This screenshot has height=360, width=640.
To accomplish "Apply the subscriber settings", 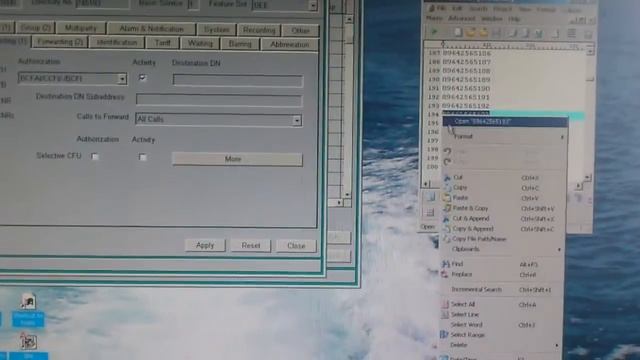I will click(205, 245).
